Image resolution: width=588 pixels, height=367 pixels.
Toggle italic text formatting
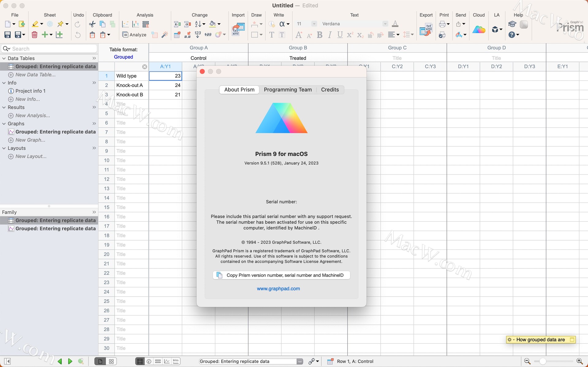tap(330, 35)
